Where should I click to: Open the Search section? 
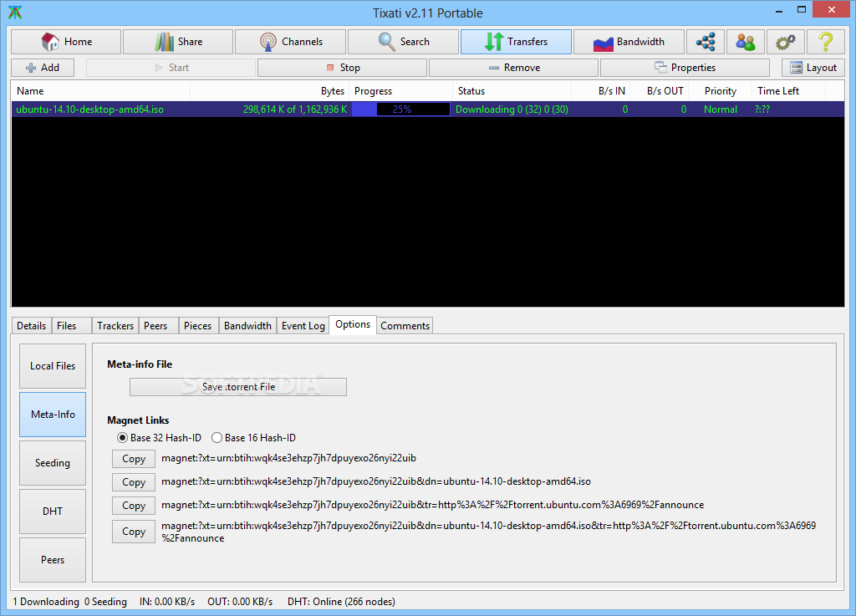click(403, 42)
